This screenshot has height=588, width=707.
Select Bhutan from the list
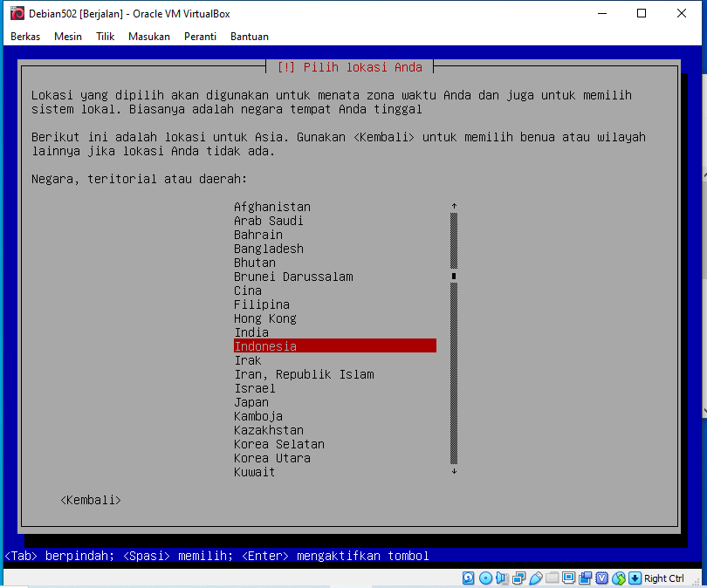[335, 263]
